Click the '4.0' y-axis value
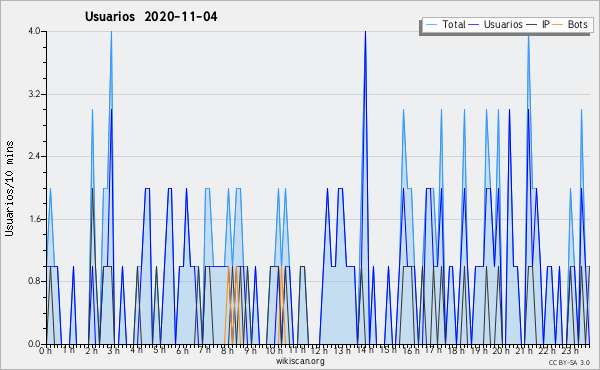This screenshot has height=370, width=600. point(34,31)
